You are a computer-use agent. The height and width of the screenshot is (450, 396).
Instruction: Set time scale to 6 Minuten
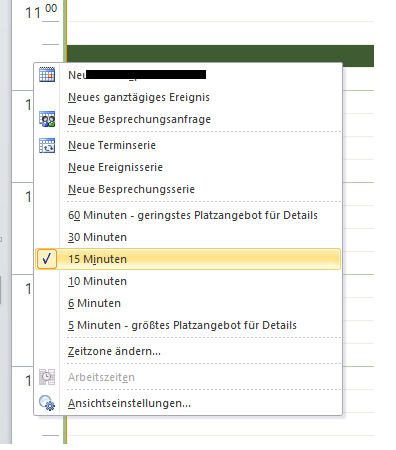point(188,303)
